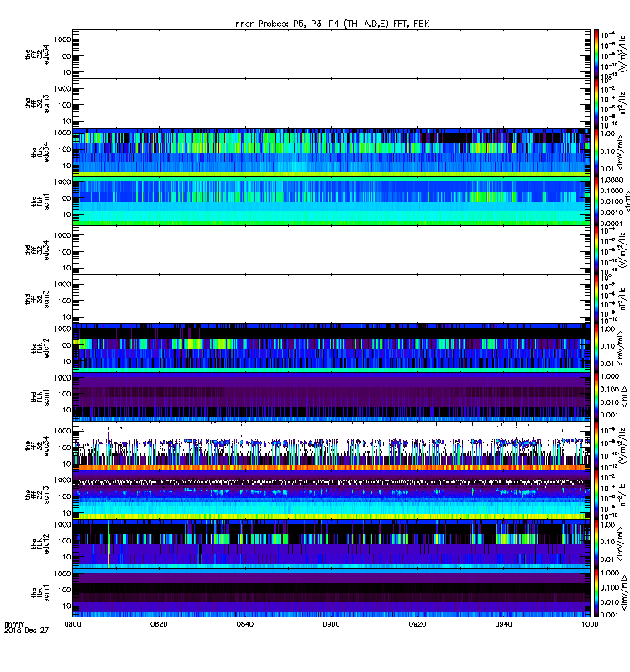Click the color bar beside the the fff edc34 panel
This screenshot has width=630, height=672.
pyautogui.click(x=596, y=445)
